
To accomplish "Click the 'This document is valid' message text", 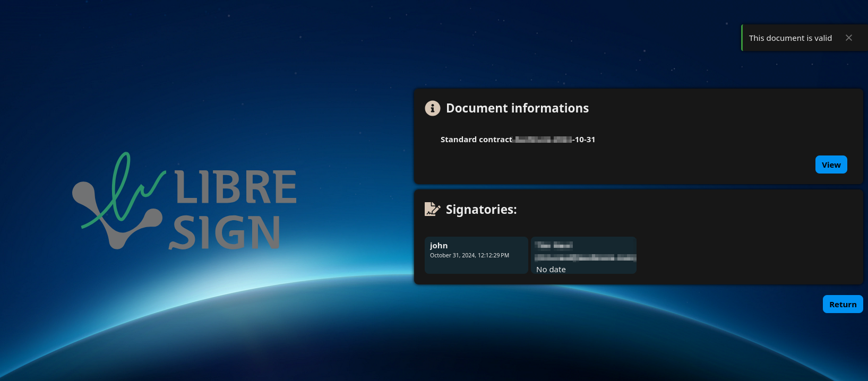I will pos(790,38).
